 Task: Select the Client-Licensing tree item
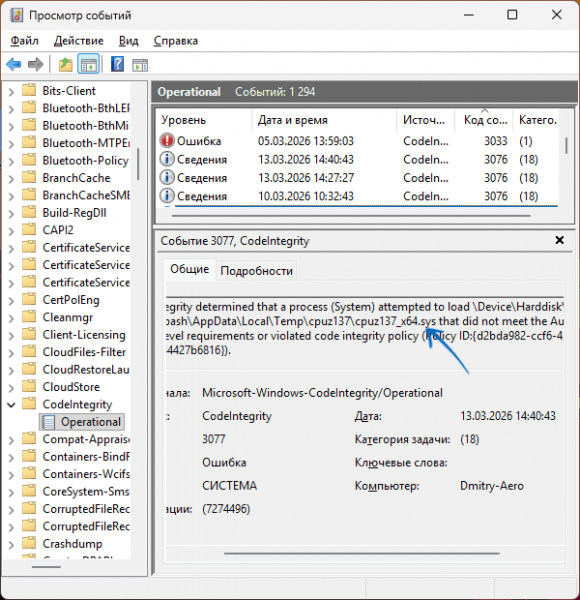coord(84,334)
